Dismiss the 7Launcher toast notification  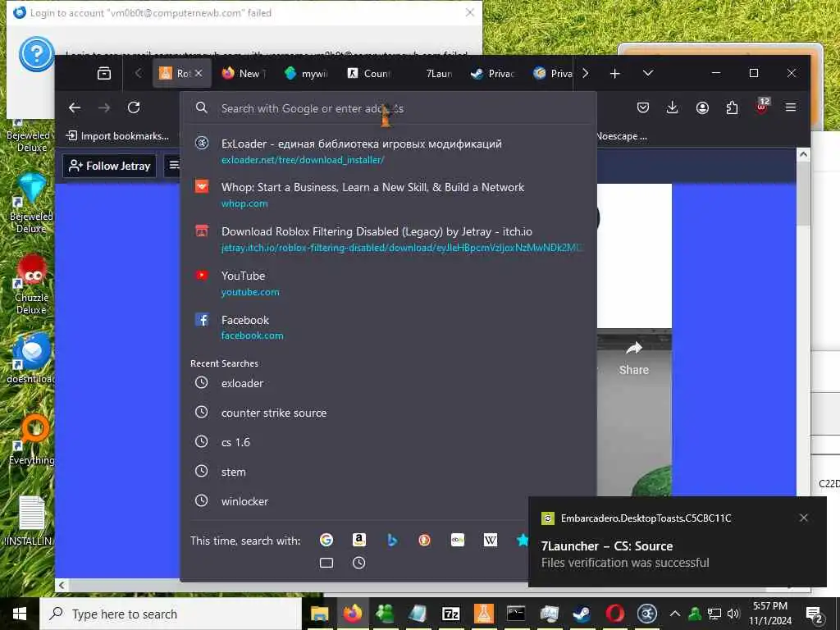click(804, 518)
